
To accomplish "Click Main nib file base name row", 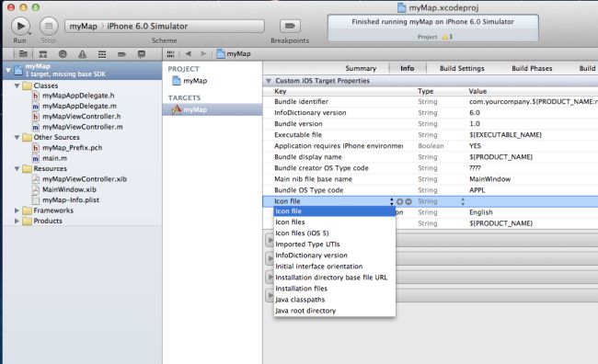I will click(x=431, y=178).
